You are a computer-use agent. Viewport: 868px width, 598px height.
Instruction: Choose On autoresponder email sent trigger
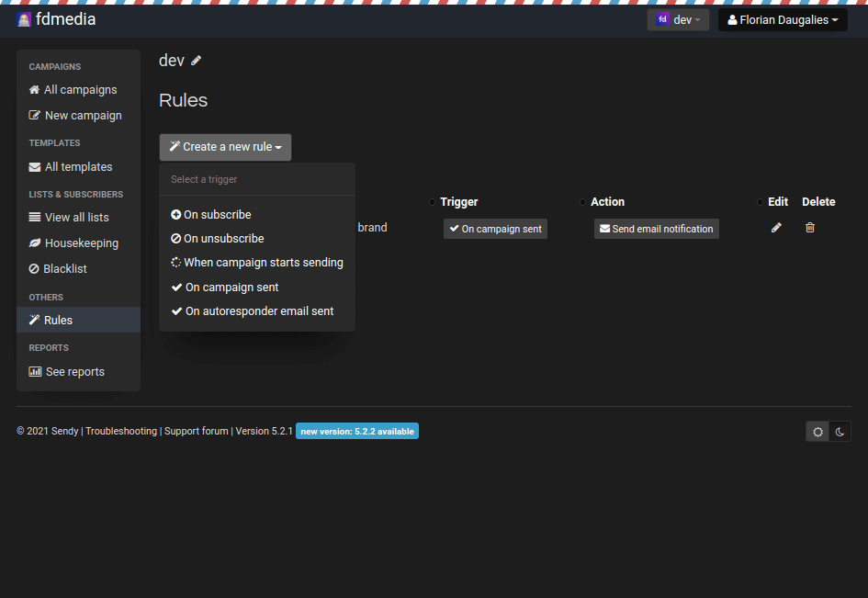[257, 311]
